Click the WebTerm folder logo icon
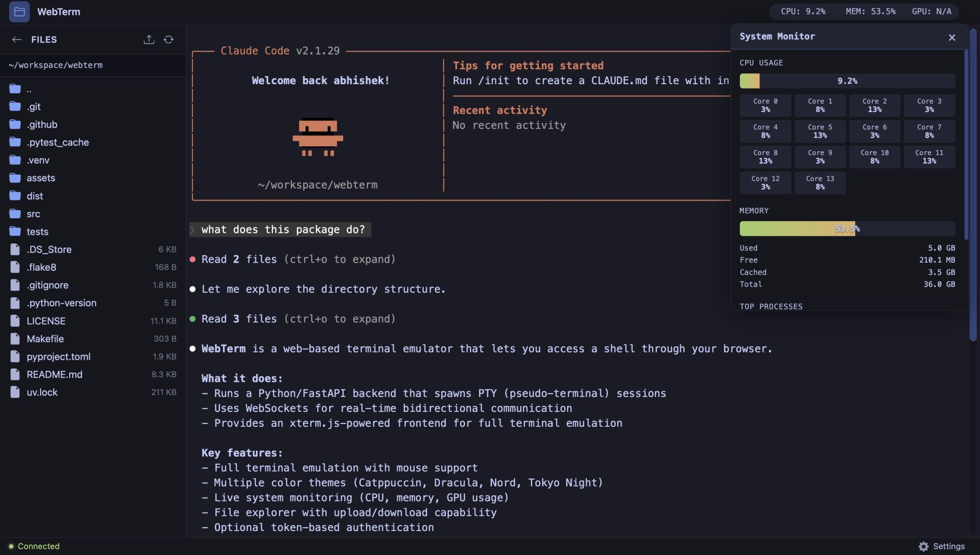This screenshot has height=555, width=980. (19, 12)
